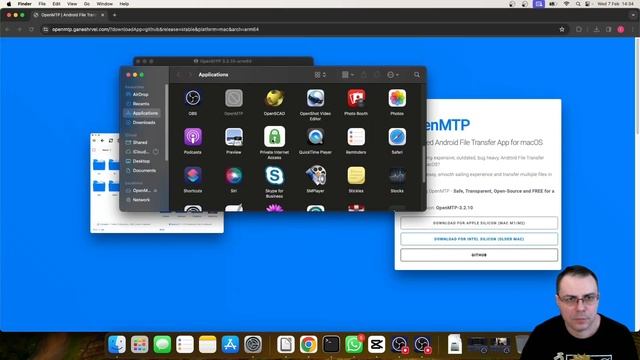Screen dimensions: 640x360
Task: Open the Edit menu
Action: pos(56,4)
